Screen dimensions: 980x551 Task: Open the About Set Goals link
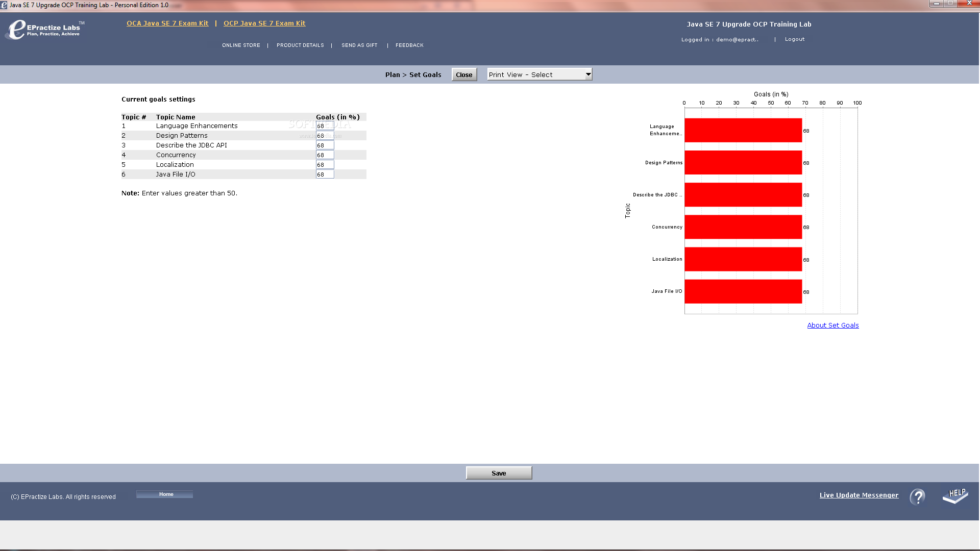tap(833, 325)
